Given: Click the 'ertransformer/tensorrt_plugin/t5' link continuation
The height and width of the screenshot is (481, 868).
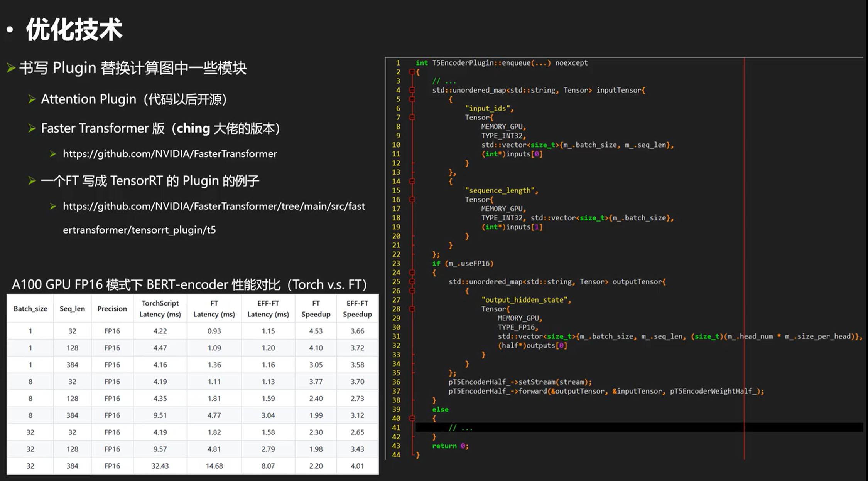Looking at the screenshot, I should pos(139,230).
